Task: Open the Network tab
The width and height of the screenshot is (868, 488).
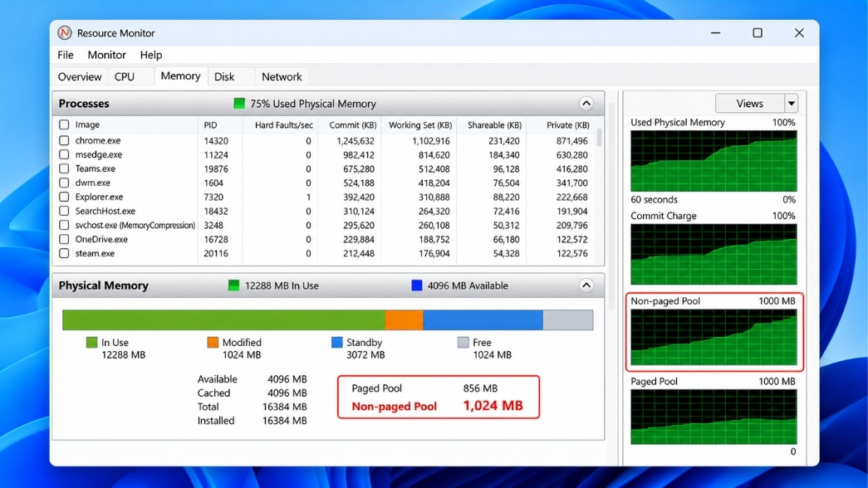Action: 282,77
